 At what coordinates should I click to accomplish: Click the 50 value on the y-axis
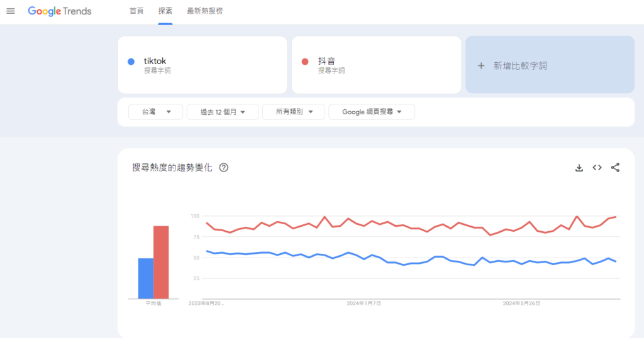click(196, 258)
